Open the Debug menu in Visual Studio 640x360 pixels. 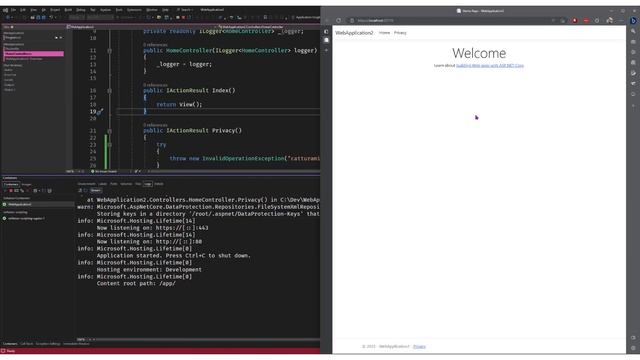pyautogui.click(x=81, y=9)
